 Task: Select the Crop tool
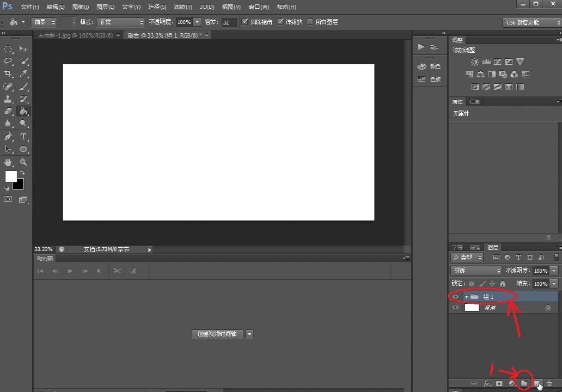[8, 74]
